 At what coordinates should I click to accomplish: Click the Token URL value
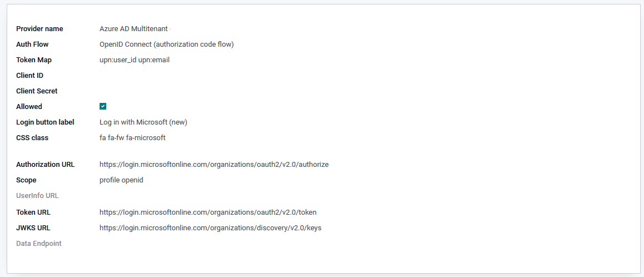[x=207, y=212]
